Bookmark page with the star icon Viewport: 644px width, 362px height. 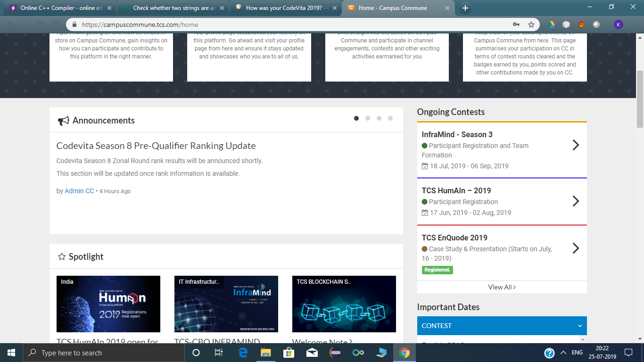pyautogui.click(x=531, y=25)
